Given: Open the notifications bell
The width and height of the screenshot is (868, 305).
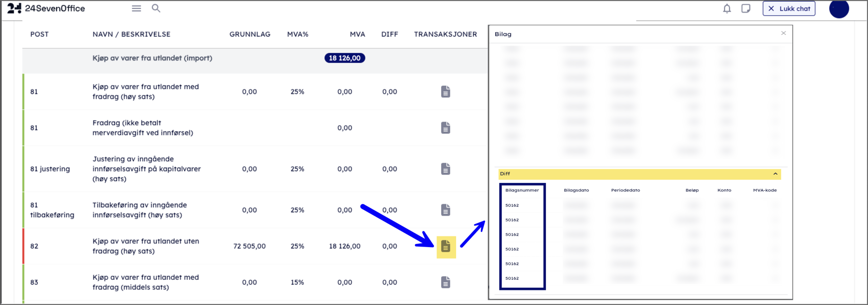Looking at the screenshot, I should (x=727, y=9).
